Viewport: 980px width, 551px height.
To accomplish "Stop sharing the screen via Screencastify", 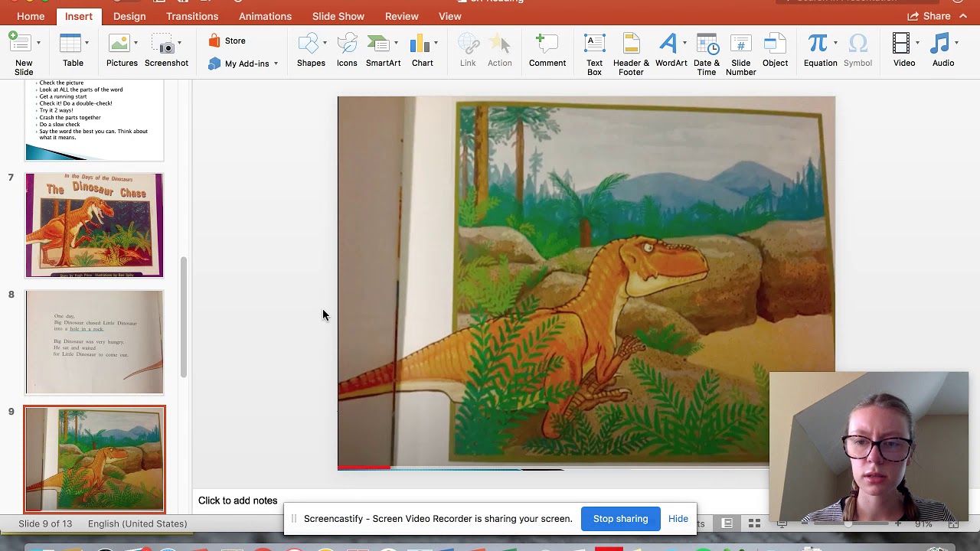I will 620,519.
